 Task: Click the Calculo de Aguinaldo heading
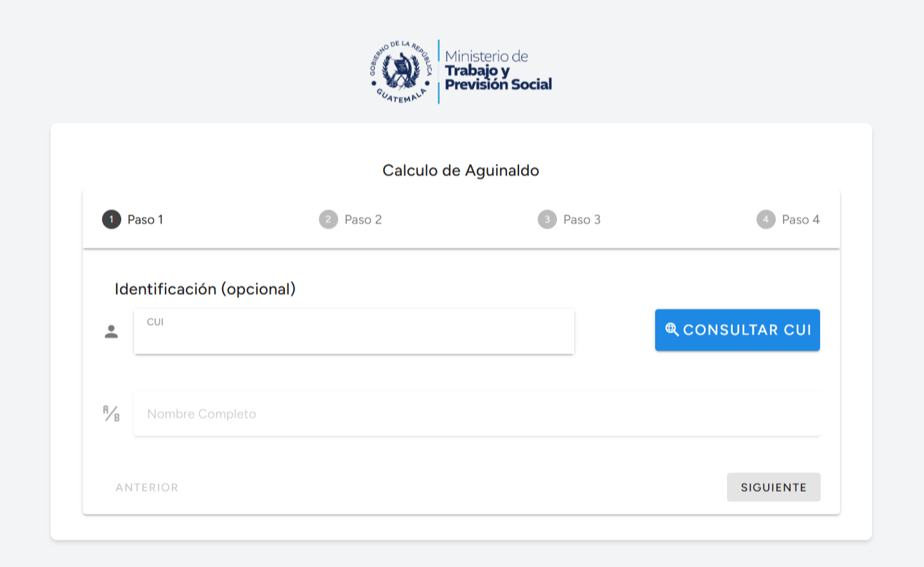click(x=461, y=171)
